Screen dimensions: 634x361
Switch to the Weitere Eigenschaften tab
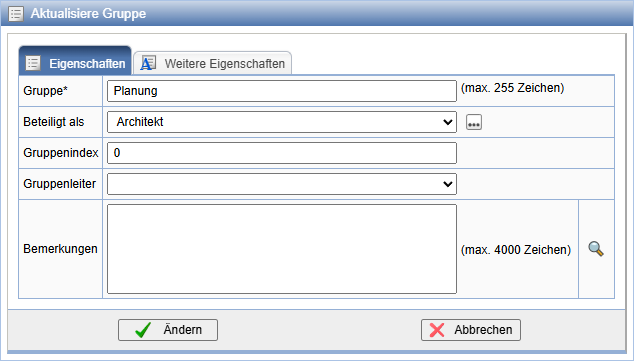(x=213, y=63)
